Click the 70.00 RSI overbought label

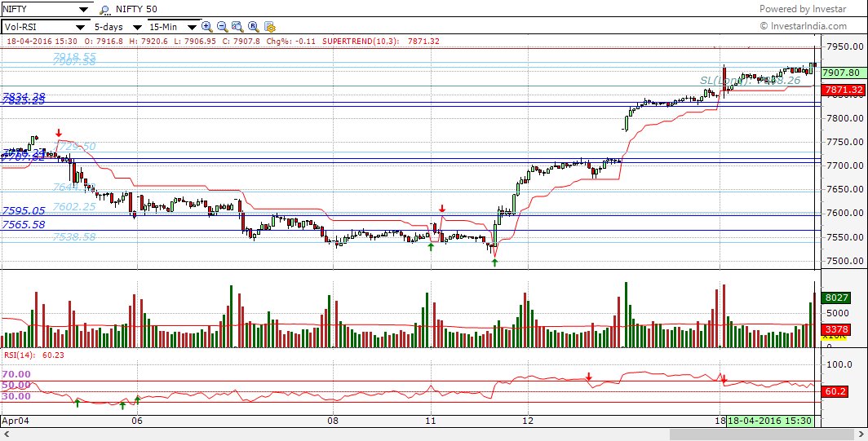click(16, 375)
